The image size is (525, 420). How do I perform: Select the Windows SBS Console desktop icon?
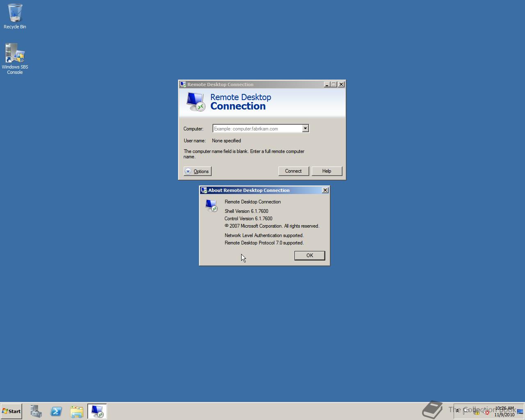[x=15, y=59]
